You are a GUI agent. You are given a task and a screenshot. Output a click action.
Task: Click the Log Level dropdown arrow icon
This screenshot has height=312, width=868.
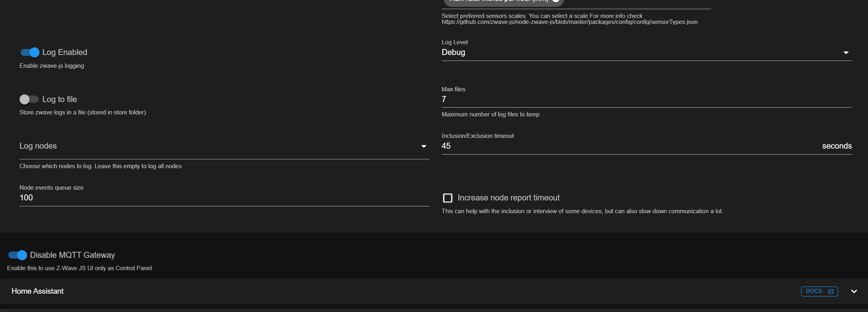[x=846, y=53]
